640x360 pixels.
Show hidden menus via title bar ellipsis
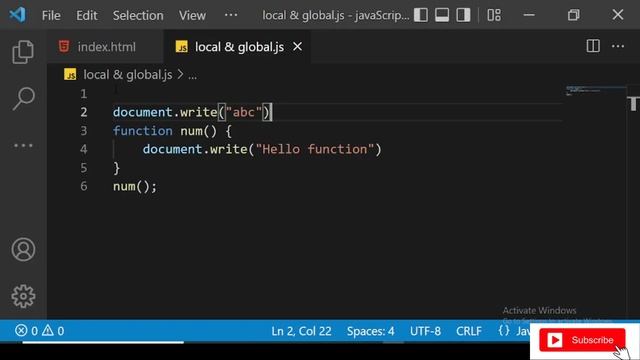pos(231,15)
